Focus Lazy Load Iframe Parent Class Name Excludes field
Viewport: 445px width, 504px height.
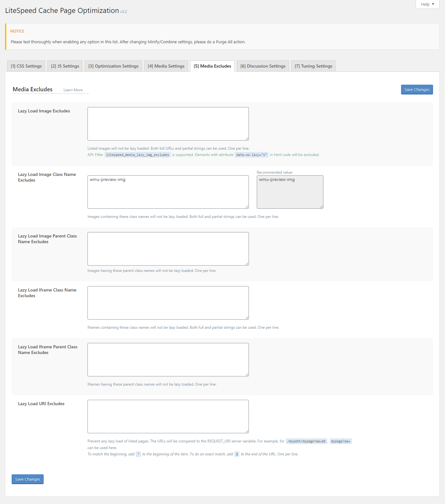(168, 360)
